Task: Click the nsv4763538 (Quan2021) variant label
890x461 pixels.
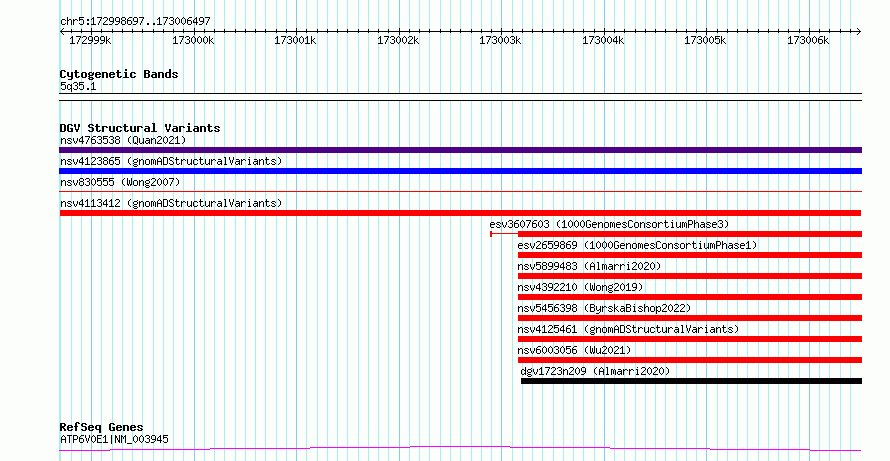Action: 123,140
